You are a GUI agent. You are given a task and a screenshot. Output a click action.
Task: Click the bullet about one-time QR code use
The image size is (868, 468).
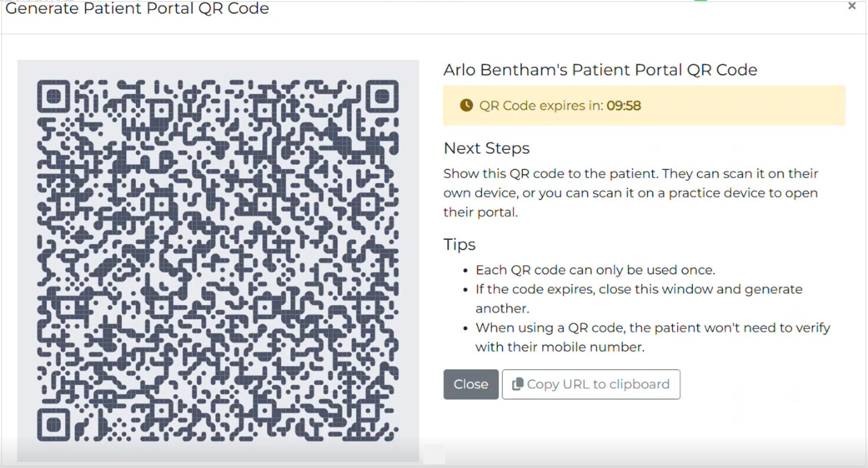coord(595,269)
